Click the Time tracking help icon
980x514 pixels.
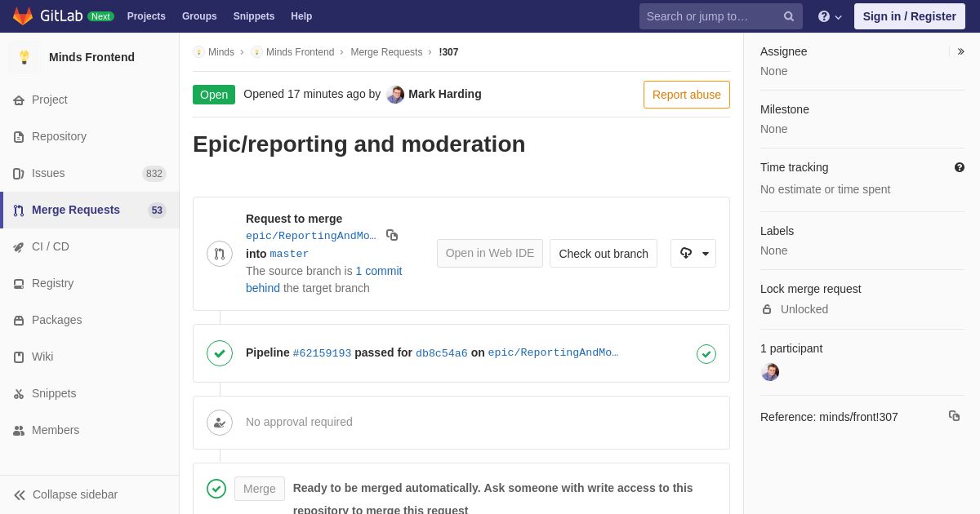(x=960, y=167)
